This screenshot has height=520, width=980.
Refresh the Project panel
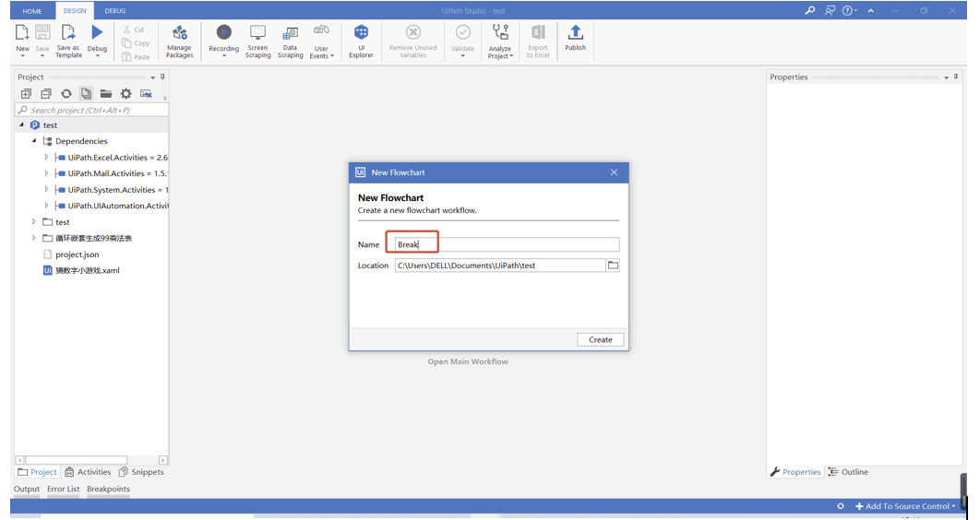(66, 94)
